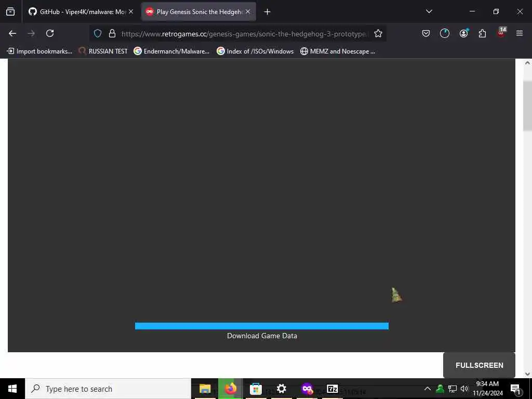The image size is (532, 399).
Task: Open the Windows Start menu
Action: 12,389
